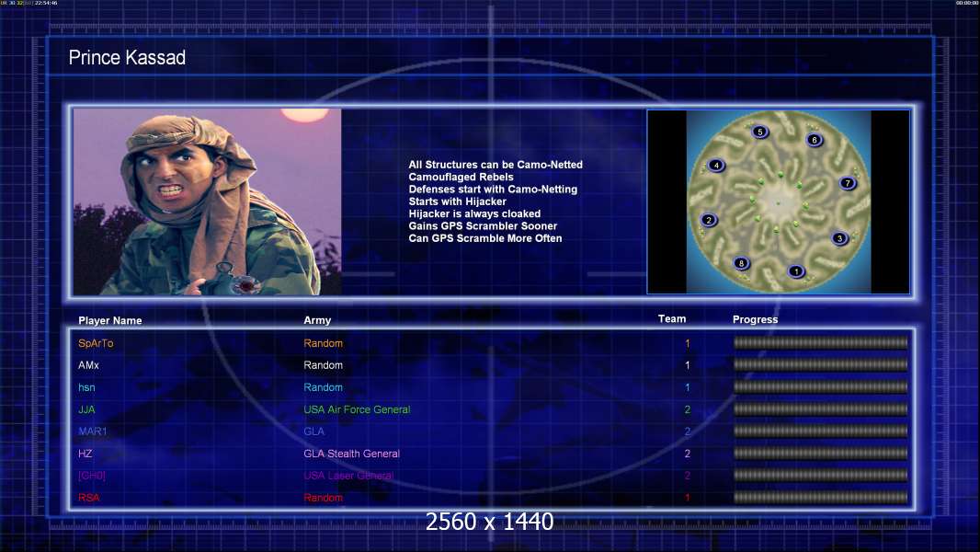Screen dimensions: 980x552
Task: Click hsn's Random army entry
Action: point(323,387)
